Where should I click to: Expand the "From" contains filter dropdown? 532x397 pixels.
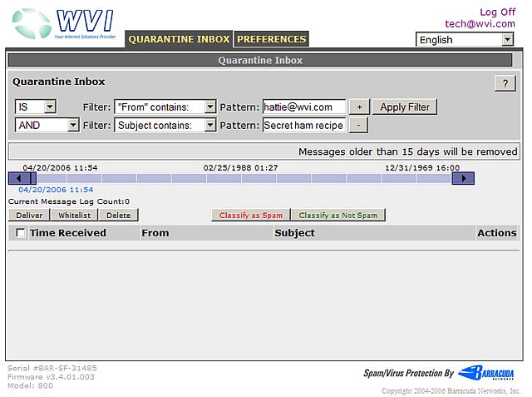point(165,107)
